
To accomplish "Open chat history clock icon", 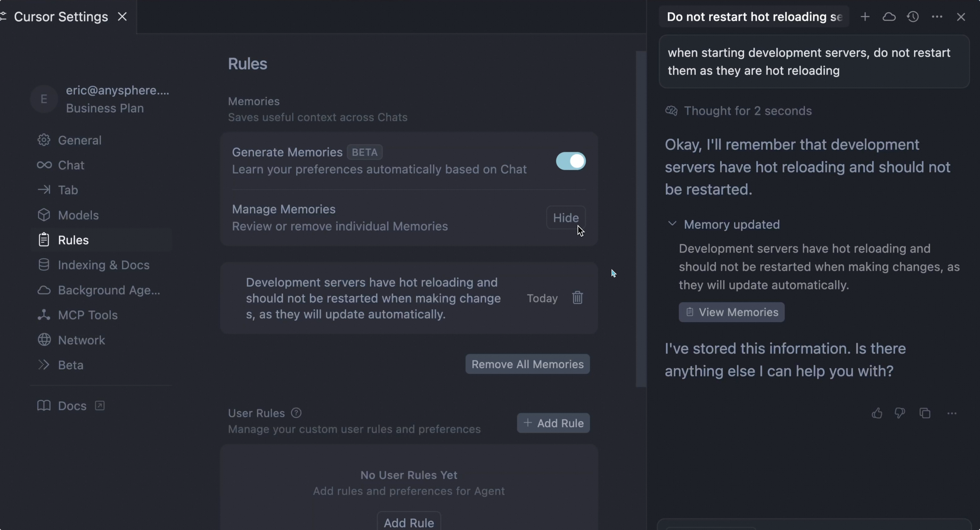I will 912,17.
